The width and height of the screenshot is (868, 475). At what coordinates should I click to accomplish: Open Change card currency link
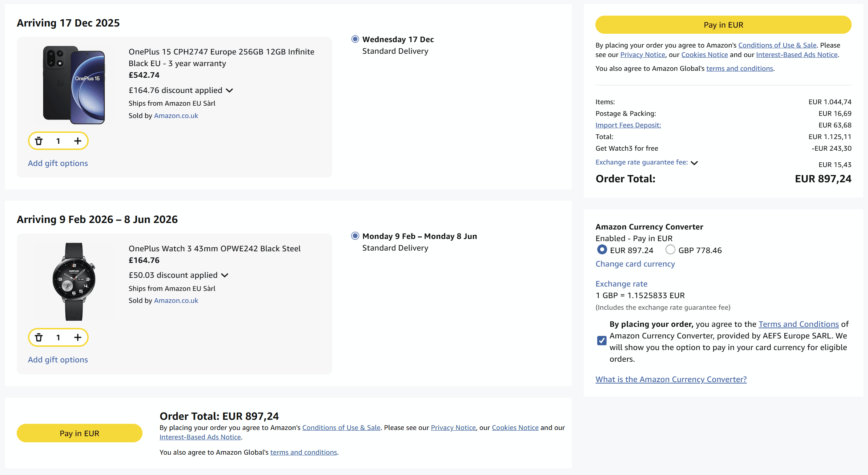[635, 264]
